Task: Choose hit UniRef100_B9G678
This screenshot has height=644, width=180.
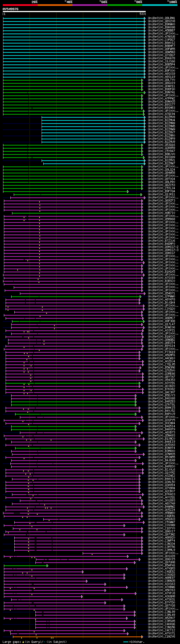Action: click(161, 58)
